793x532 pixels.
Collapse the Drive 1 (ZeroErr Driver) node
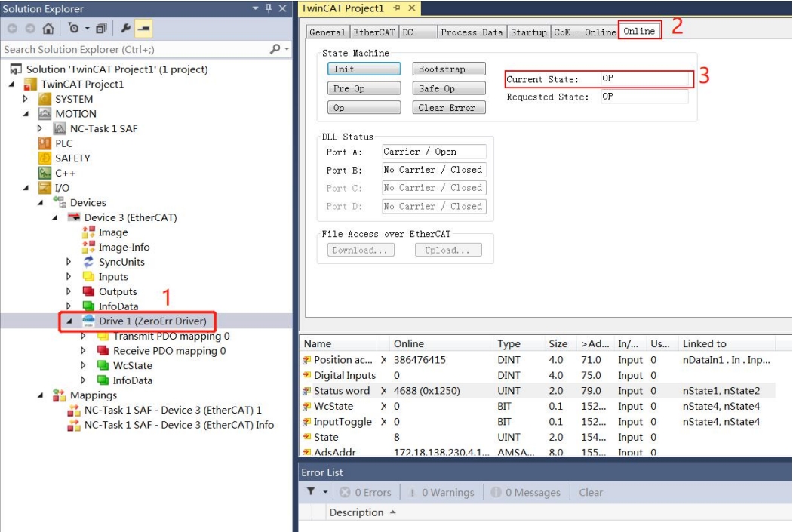(x=69, y=321)
